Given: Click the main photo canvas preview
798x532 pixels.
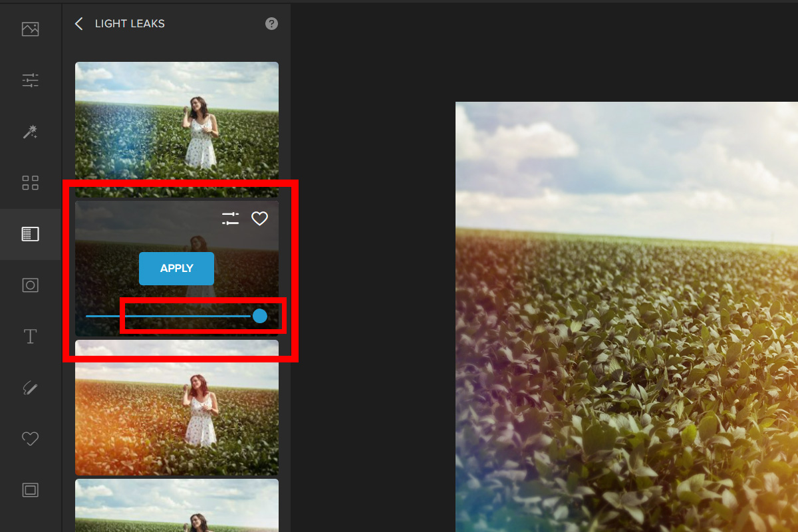Looking at the screenshot, I should (x=625, y=319).
